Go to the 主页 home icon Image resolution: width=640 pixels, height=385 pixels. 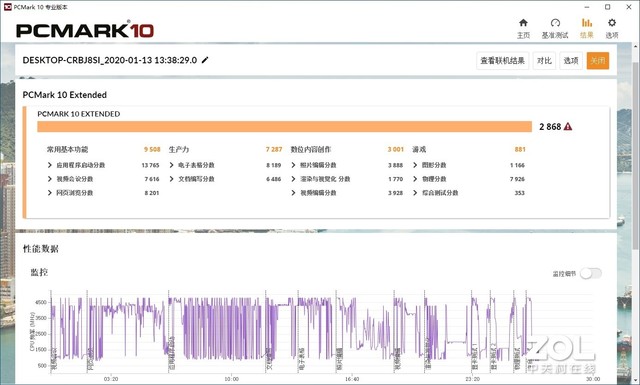pos(523,23)
